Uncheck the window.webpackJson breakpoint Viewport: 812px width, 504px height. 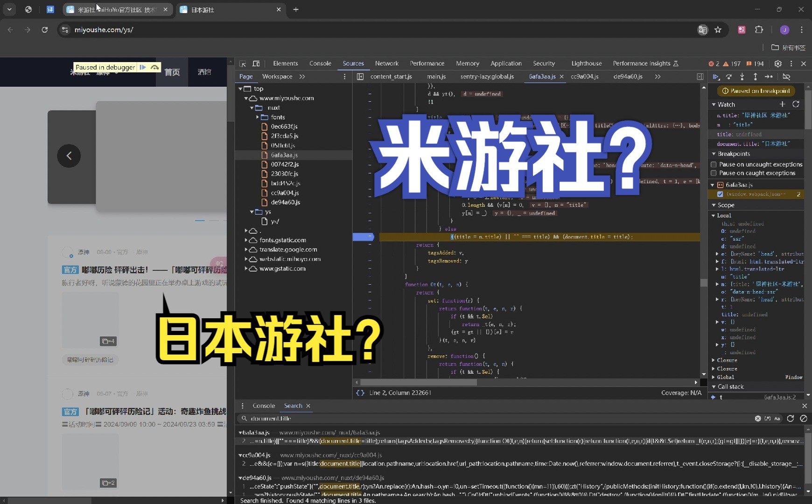pyautogui.click(x=720, y=194)
